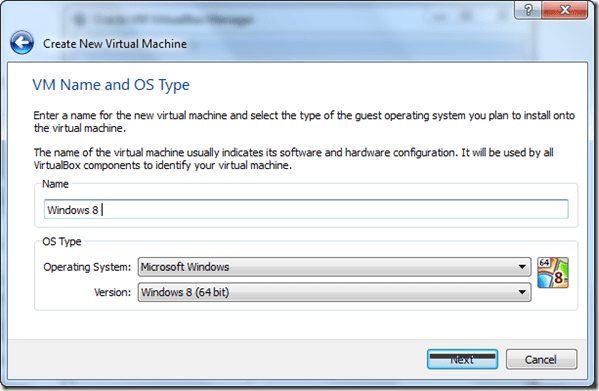Open the Version dropdown
This screenshot has width=599, height=391.
pyautogui.click(x=334, y=292)
